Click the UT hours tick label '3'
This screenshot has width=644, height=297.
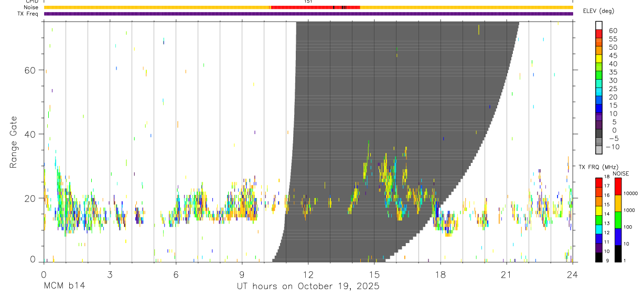(110, 274)
